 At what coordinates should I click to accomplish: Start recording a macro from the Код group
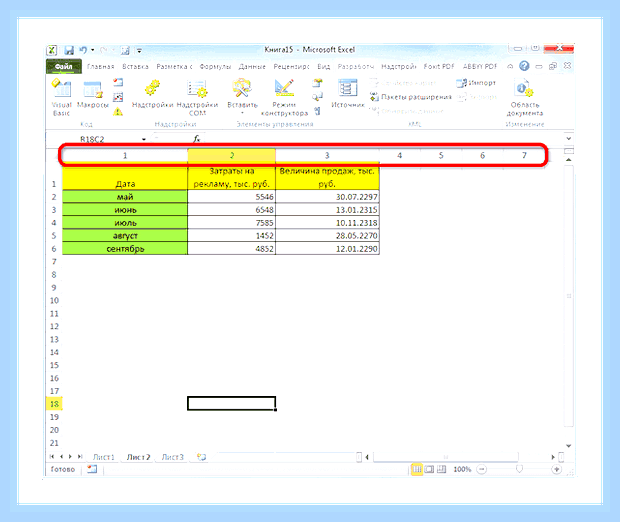[118, 82]
